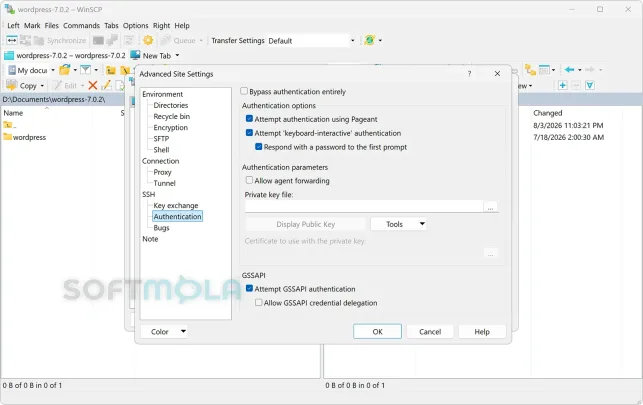Click the Rename pencil icon
The height and width of the screenshot is (405, 643).
coord(106,85)
